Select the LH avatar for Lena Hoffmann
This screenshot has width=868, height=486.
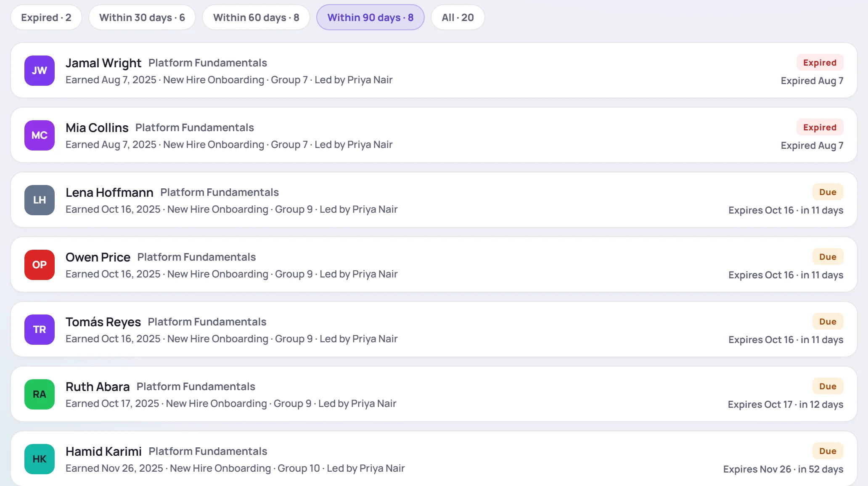40,200
